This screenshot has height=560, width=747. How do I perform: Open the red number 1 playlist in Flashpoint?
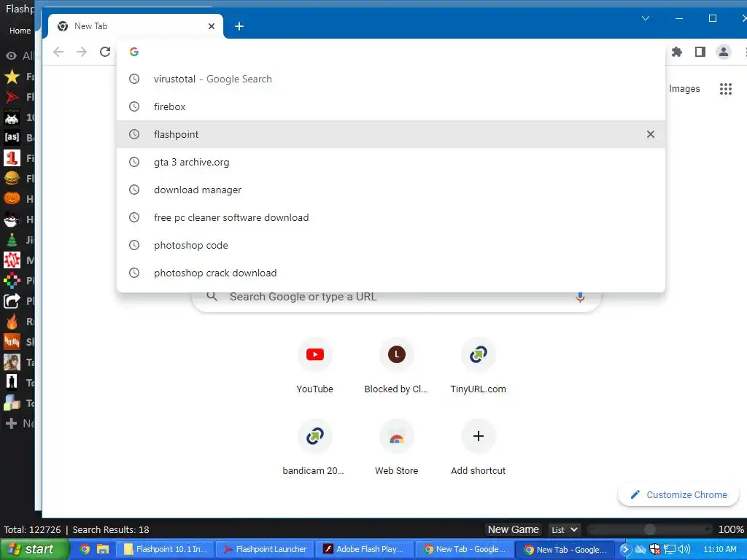[x=12, y=158]
